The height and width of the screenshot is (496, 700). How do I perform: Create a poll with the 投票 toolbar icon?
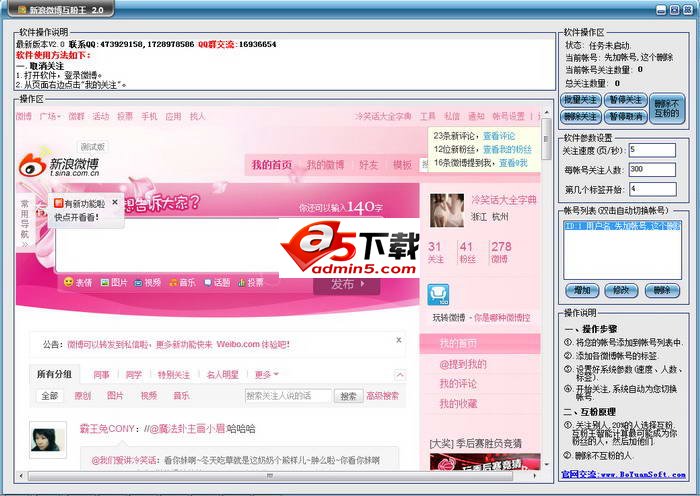242,282
